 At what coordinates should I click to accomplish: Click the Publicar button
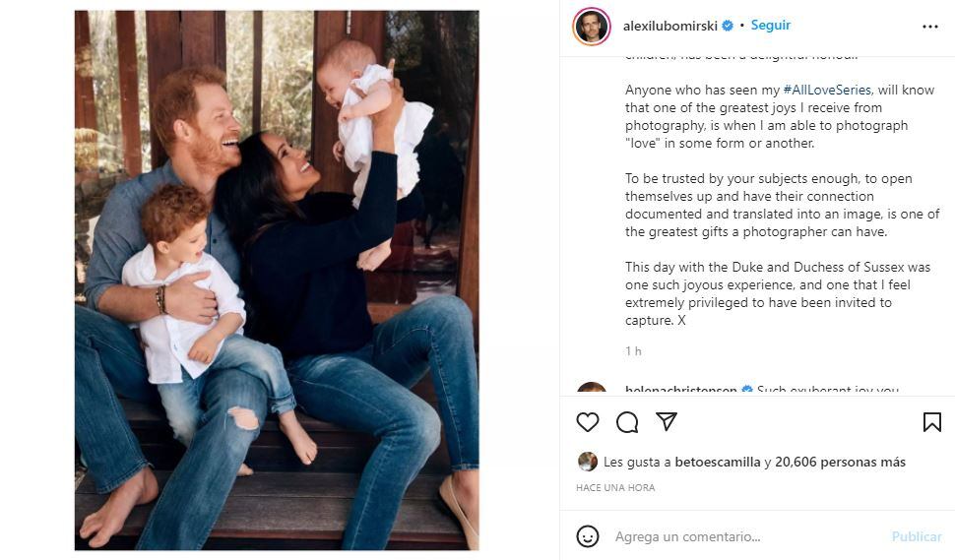click(916, 536)
